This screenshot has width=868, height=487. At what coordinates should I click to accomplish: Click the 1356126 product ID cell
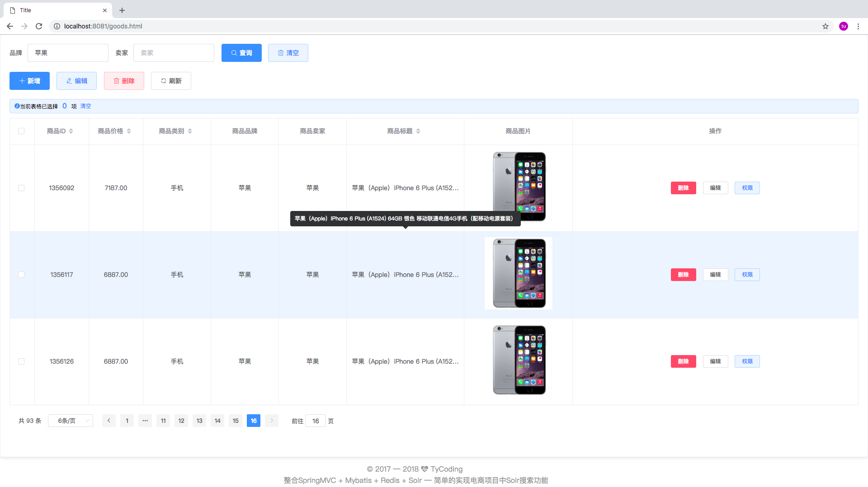click(x=61, y=361)
